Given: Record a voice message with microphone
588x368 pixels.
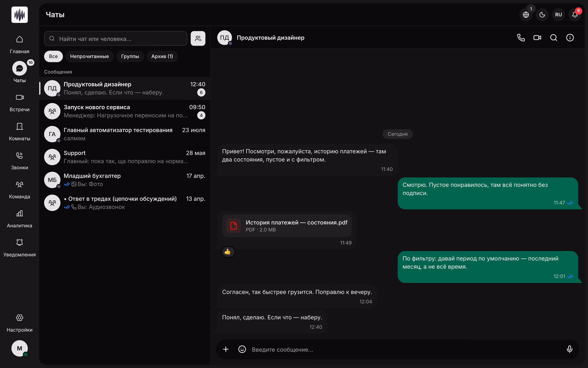Looking at the screenshot, I should [x=569, y=349].
